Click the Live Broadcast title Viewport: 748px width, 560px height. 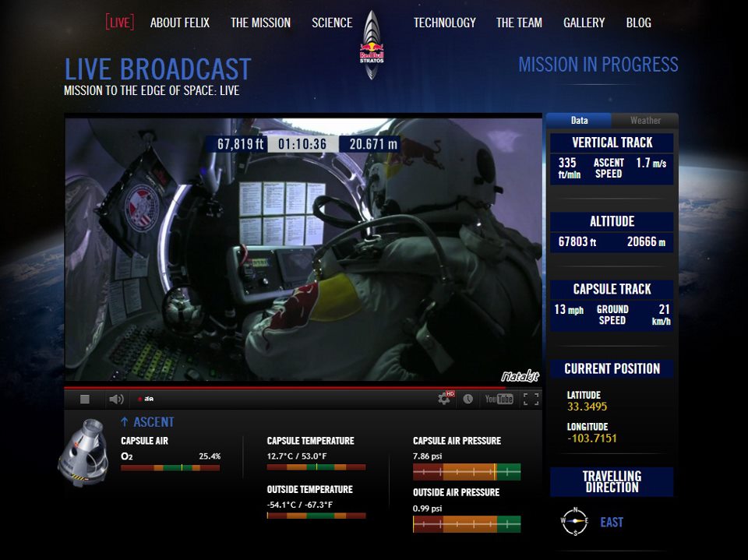click(157, 69)
